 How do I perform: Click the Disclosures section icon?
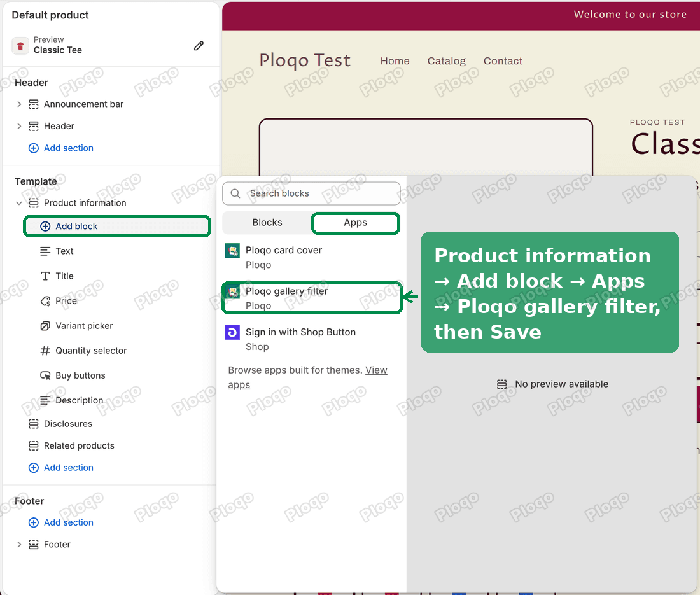[34, 424]
